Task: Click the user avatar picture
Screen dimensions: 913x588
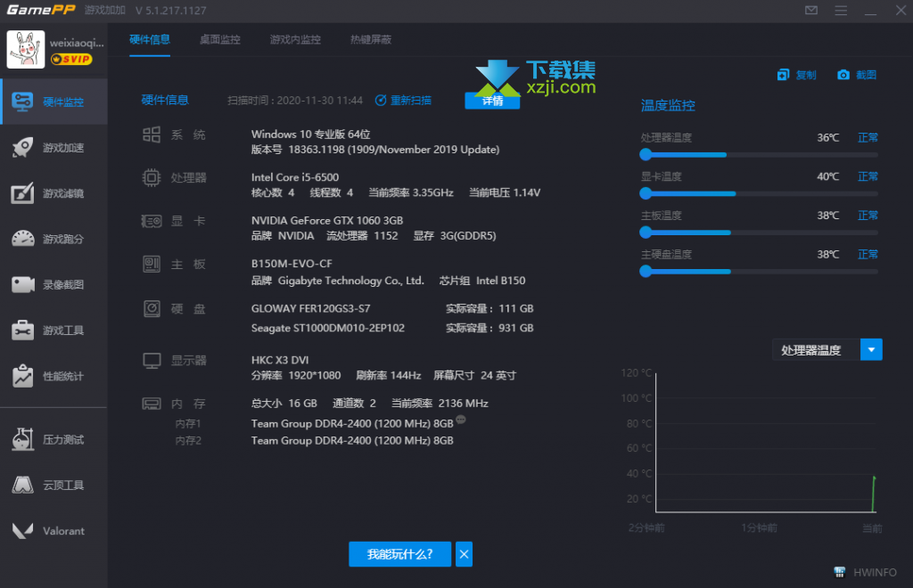Action: (x=26, y=49)
